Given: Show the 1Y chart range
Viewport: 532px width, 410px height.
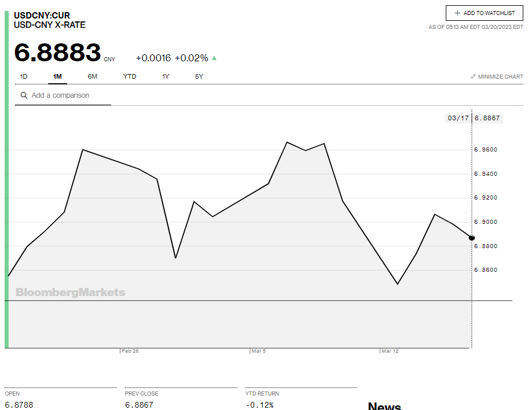Looking at the screenshot, I should pyautogui.click(x=166, y=76).
